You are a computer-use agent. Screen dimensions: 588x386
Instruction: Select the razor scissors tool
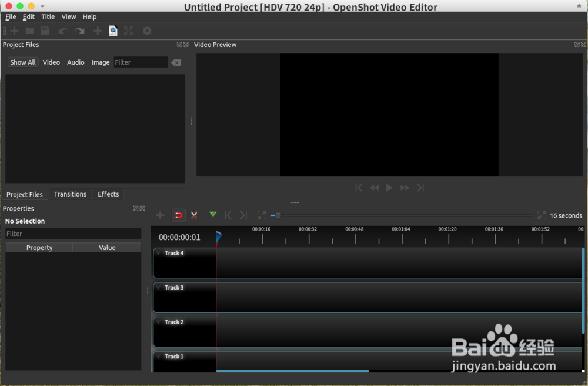pyautogui.click(x=194, y=215)
